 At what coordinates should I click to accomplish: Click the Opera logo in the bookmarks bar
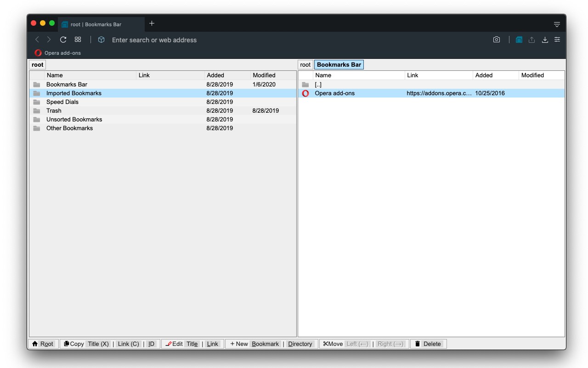[x=38, y=53]
